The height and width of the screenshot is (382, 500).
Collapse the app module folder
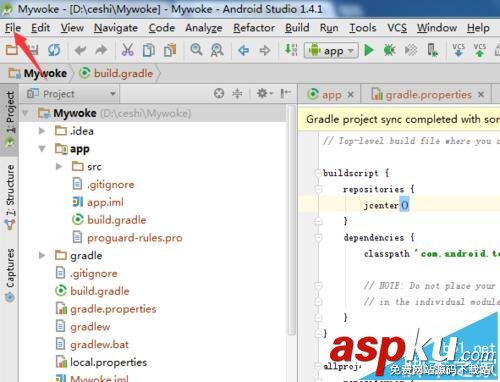42,149
